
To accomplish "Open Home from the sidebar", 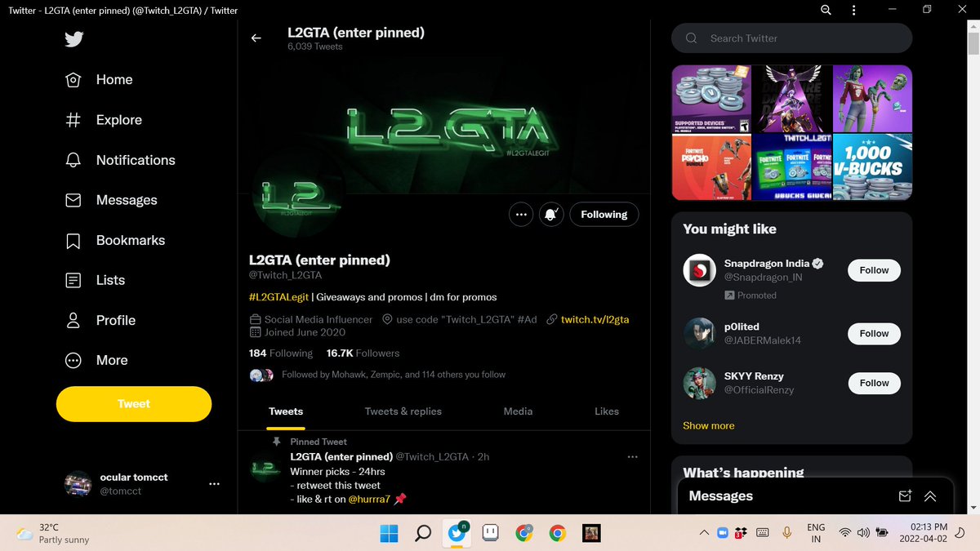I will (99, 79).
